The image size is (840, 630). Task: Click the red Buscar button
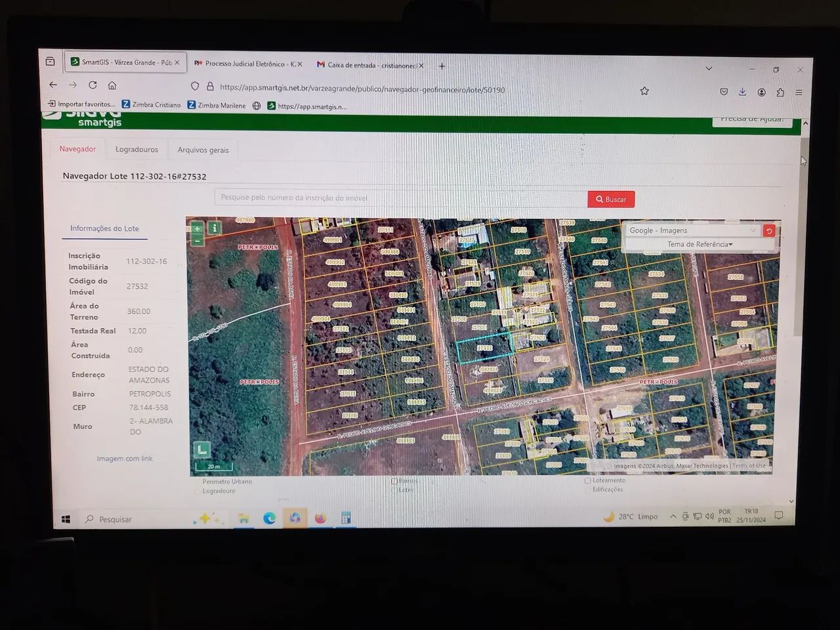(x=611, y=199)
